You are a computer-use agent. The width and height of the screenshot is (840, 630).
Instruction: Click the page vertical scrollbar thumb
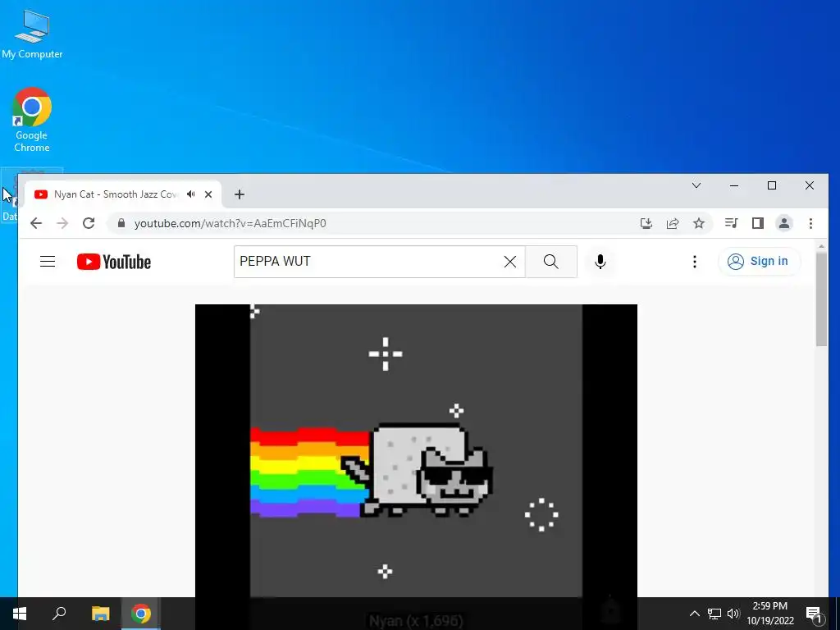coord(821,299)
